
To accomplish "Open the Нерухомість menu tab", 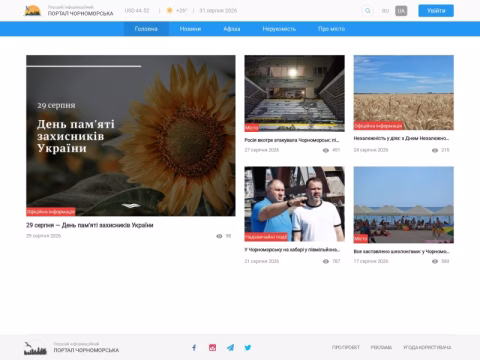I will [x=279, y=29].
